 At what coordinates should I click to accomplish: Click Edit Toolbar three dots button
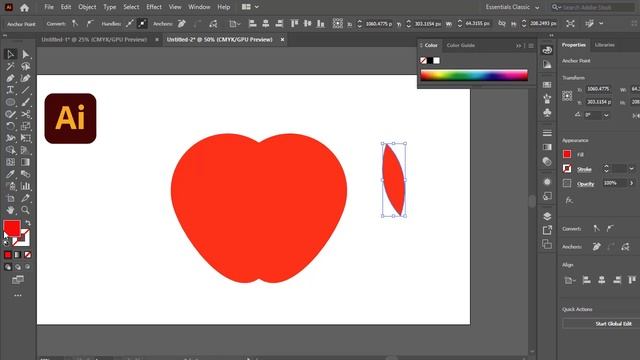(18, 295)
